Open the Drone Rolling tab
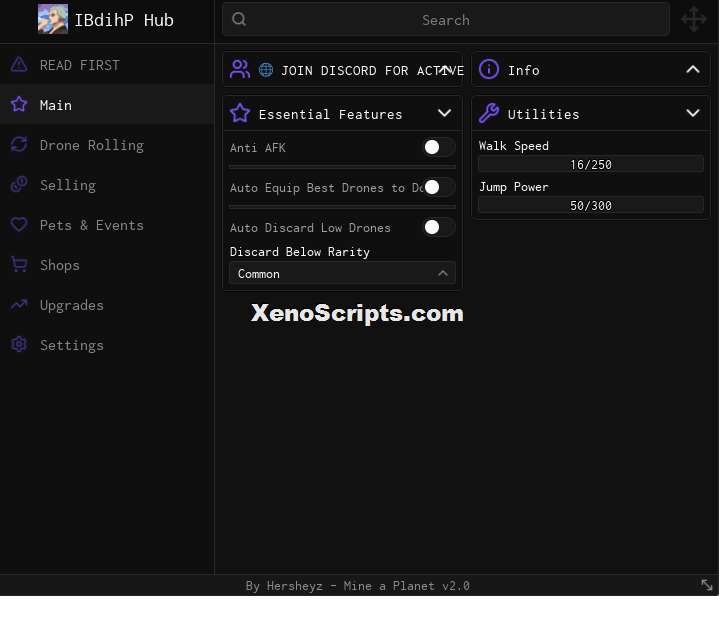The width and height of the screenshot is (719, 626). pos(107,144)
